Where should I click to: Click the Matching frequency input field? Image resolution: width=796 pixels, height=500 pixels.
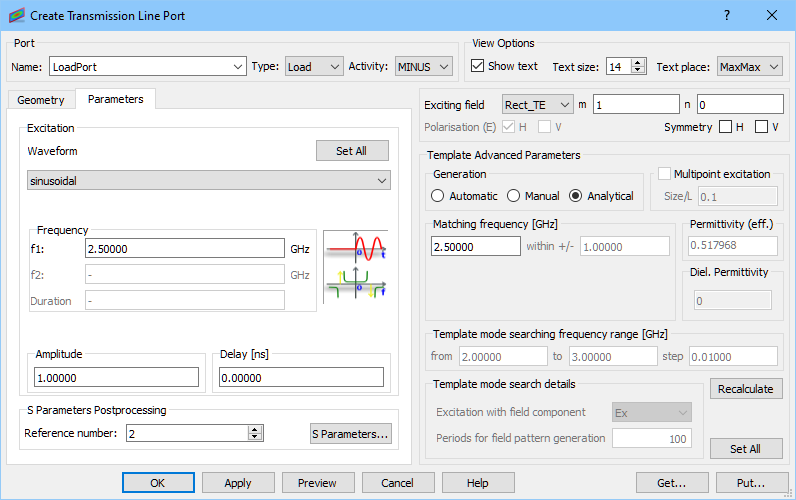tap(476, 247)
